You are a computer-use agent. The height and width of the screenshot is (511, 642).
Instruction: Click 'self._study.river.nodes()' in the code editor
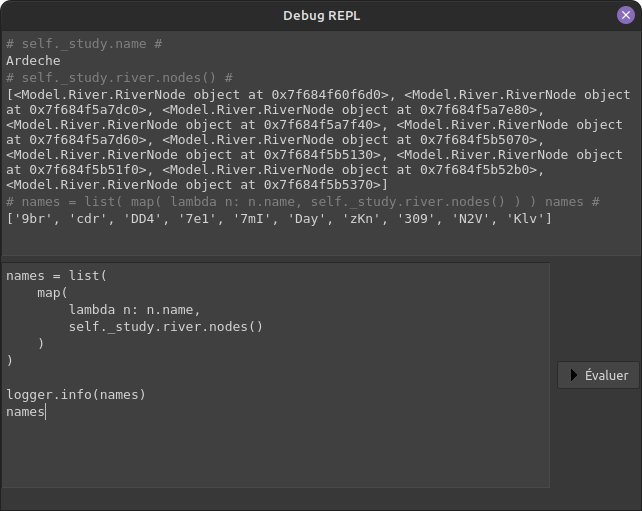pyautogui.click(x=165, y=326)
